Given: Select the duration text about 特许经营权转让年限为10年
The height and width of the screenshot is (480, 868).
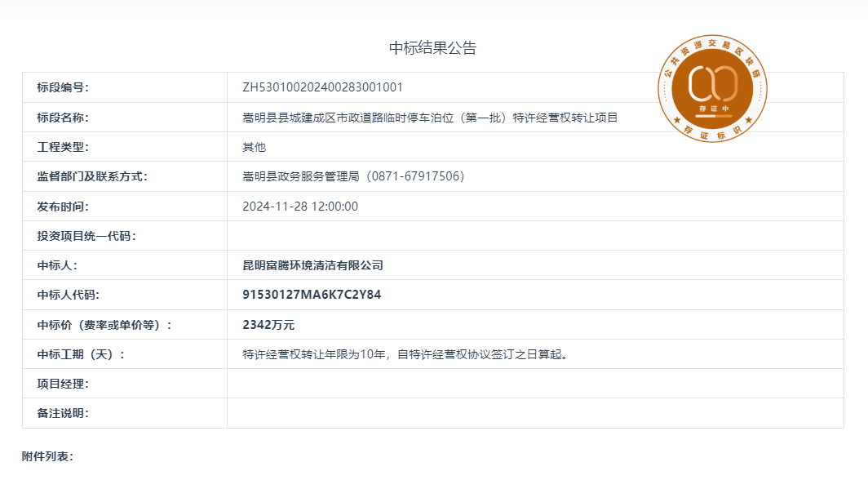Looking at the screenshot, I should click(x=405, y=354).
